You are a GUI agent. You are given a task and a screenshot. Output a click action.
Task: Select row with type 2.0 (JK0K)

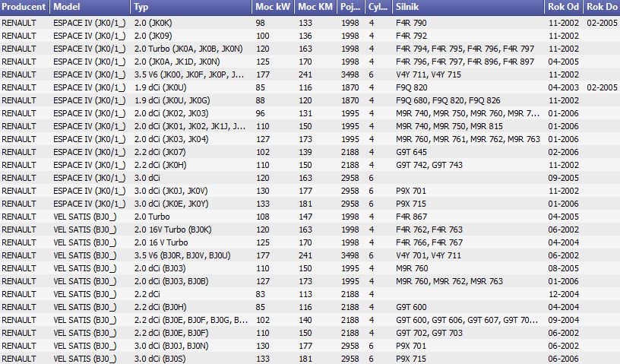310,23
